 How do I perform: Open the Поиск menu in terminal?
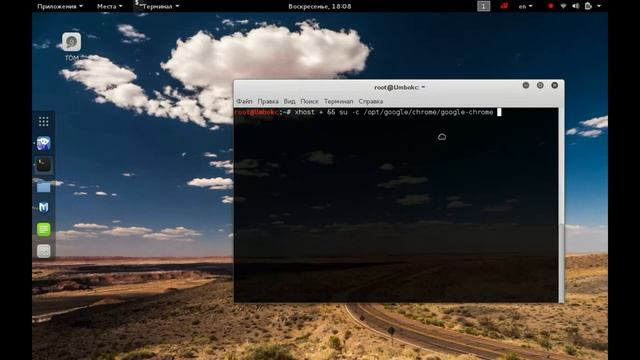(309, 101)
